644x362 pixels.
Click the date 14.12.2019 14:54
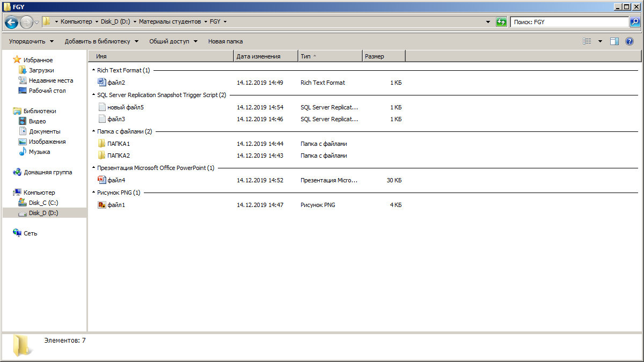(x=260, y=107)
